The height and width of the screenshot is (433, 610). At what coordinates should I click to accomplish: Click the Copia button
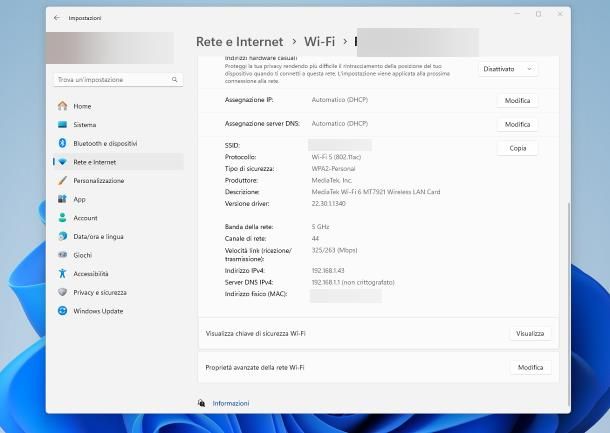pyautogui.click(x=517, y=148)
